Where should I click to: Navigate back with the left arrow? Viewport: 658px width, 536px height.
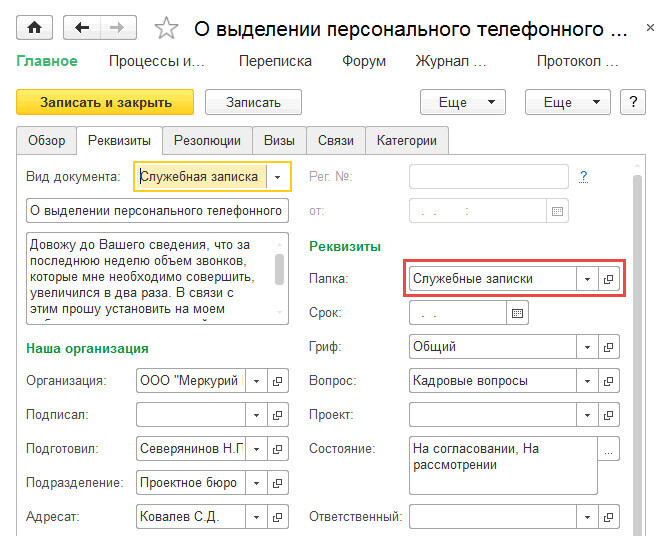pos(82,28)
